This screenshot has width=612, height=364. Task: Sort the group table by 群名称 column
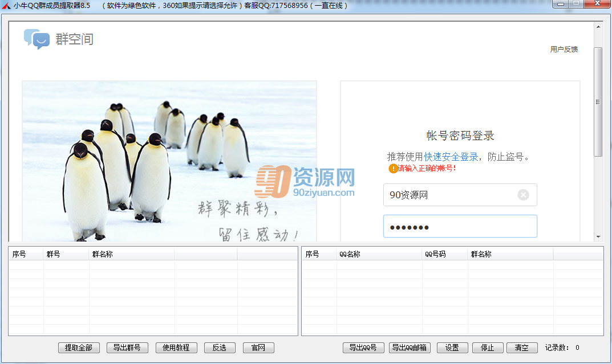point(132,254)
